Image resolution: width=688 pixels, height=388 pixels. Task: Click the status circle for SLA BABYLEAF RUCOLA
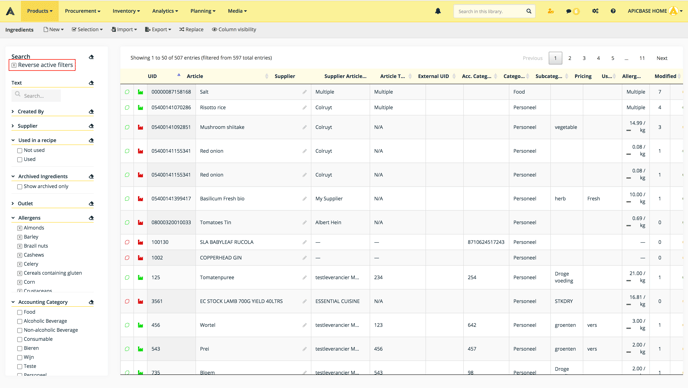[127, 242]
